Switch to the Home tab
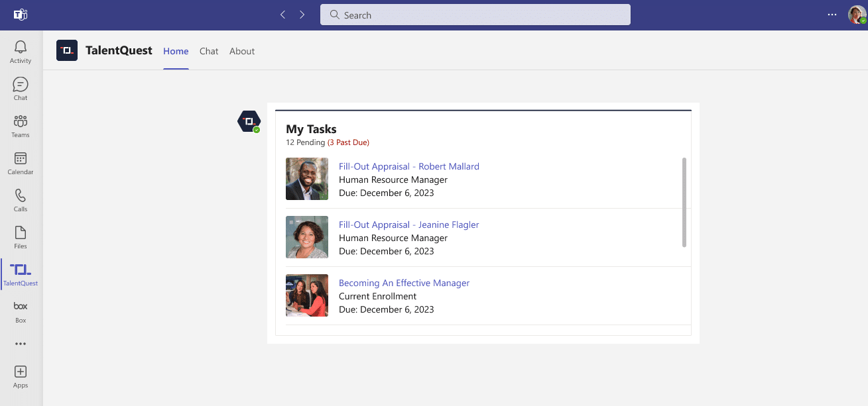Image resolution: width=868 pixels, height=406 pixels. click(x=176, y=51)
